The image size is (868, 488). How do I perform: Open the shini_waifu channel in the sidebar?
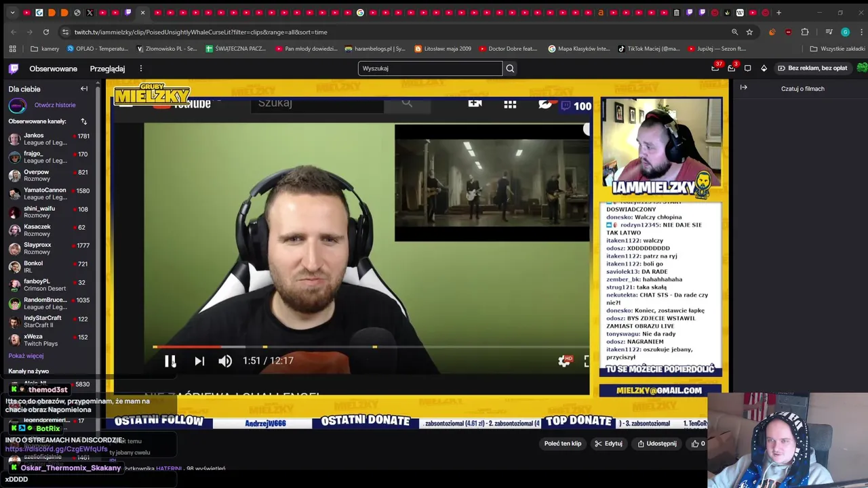pyautogui.click(x=49, y=212)
